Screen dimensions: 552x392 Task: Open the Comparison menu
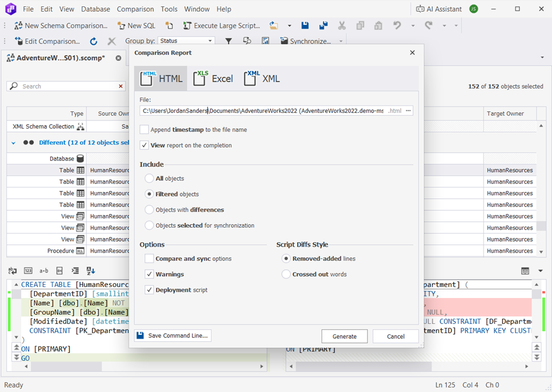coord(135,9)
